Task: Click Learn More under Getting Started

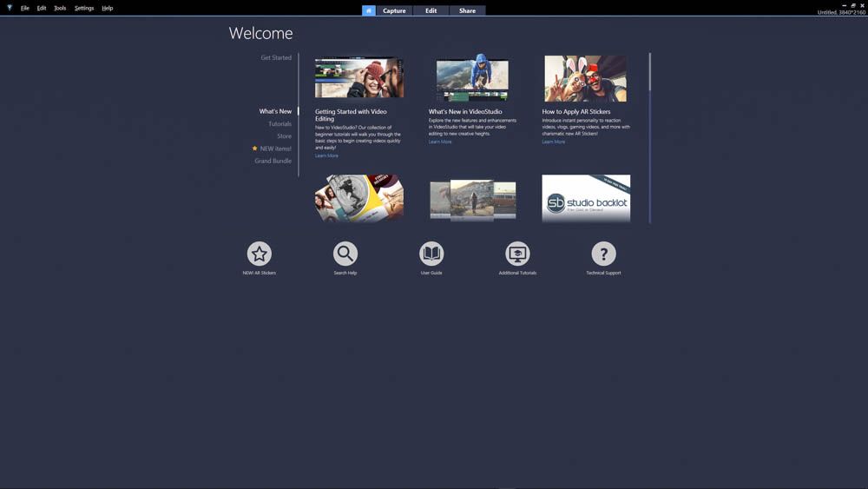Action: [326, 155]
